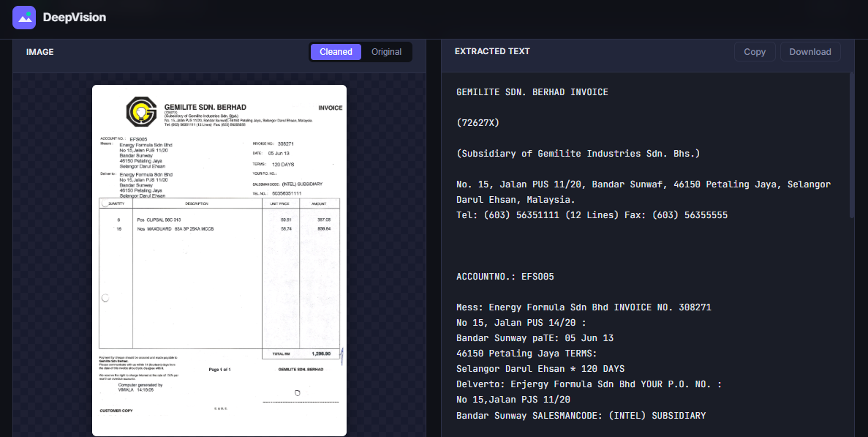
Task: Click the Gemilite lightbulb logo in invoice
Action: 139,111
